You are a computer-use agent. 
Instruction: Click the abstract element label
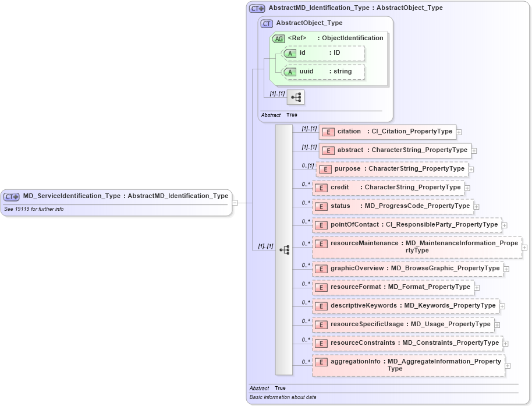point(350,150)
